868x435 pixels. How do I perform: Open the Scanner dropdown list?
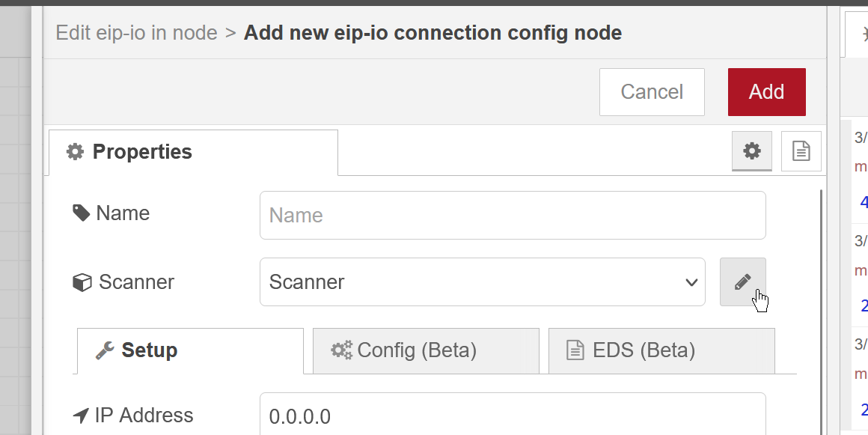pos(482,282)
